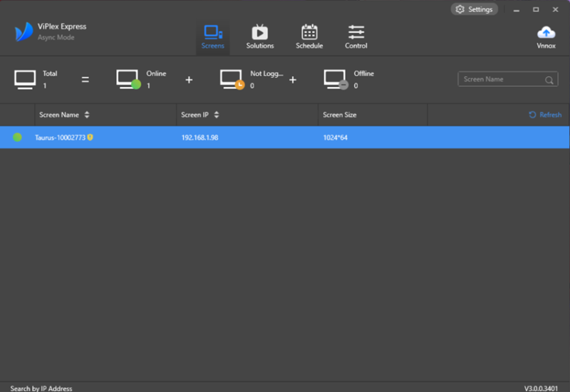Go to the Control sliders tab
Screen dimensions: 570x392
coord(356,37)
